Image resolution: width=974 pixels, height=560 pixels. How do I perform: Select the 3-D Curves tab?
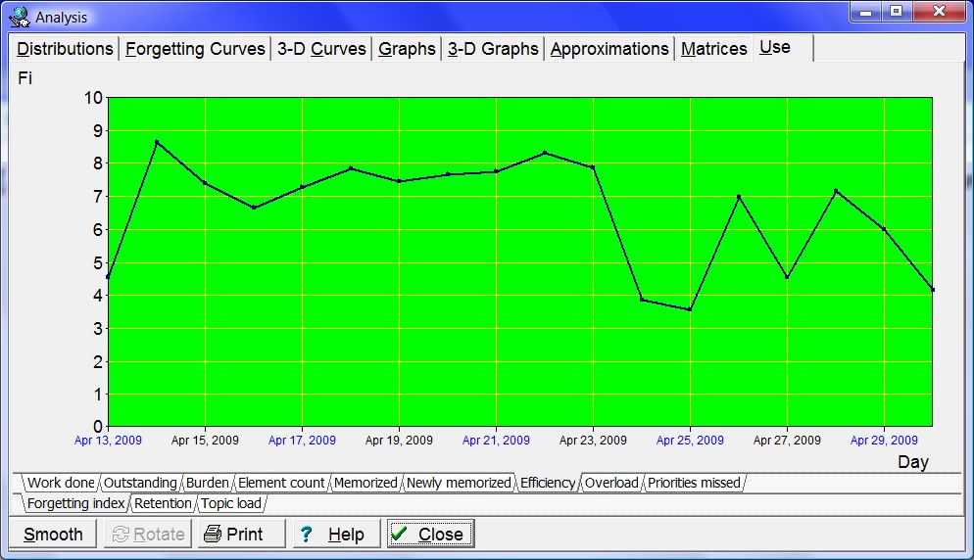click(x=321, y=49)
